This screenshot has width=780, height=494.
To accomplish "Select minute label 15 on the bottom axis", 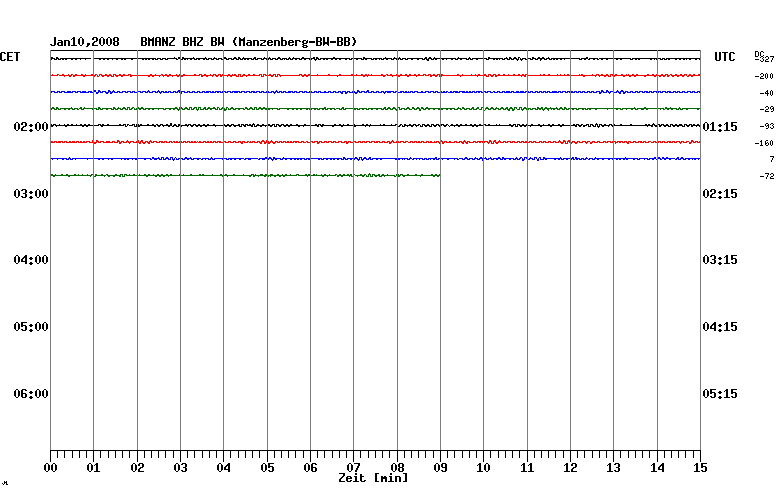I will tap(700, 468).
